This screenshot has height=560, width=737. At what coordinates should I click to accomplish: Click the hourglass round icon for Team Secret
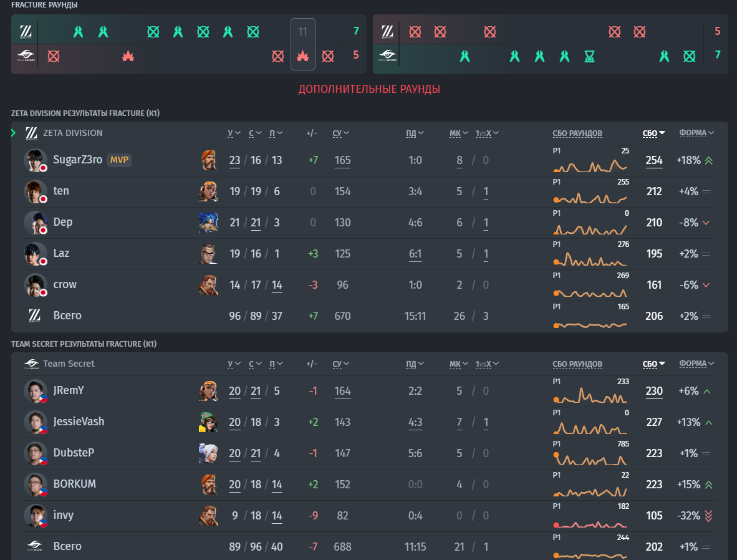coord(589,56)
